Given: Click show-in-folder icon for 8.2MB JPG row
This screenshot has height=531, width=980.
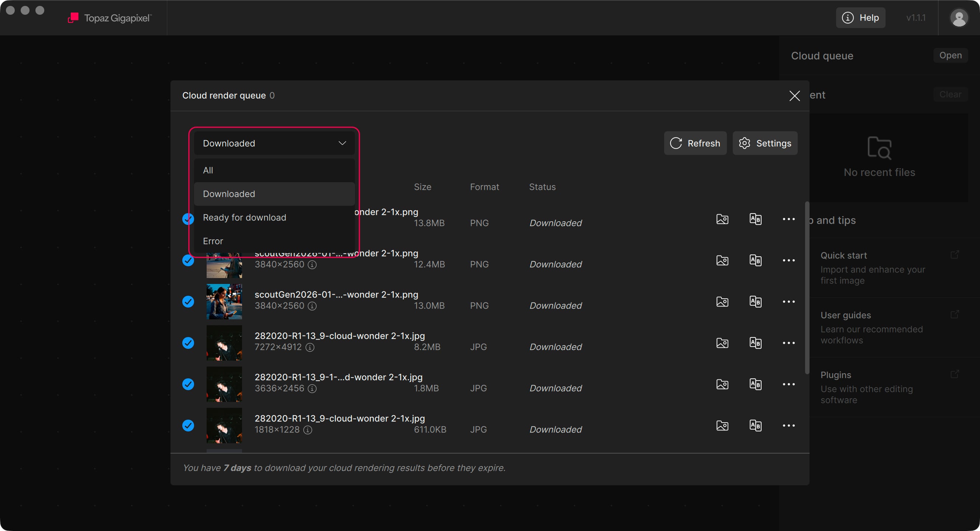Looking at the screenshot, I should (x=722, y=343).
